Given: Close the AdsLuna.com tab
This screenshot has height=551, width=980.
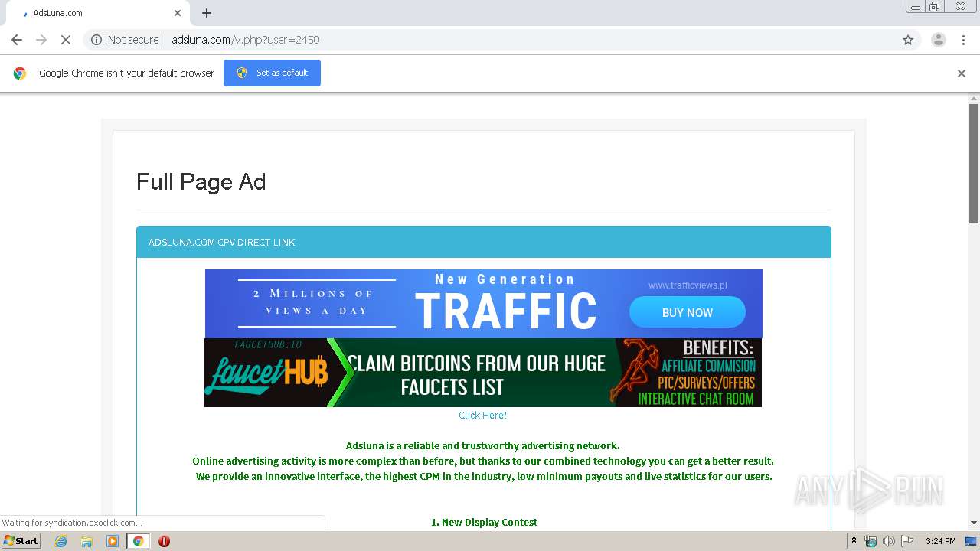Looking at the screenshot, I should [x=178, y=13].
